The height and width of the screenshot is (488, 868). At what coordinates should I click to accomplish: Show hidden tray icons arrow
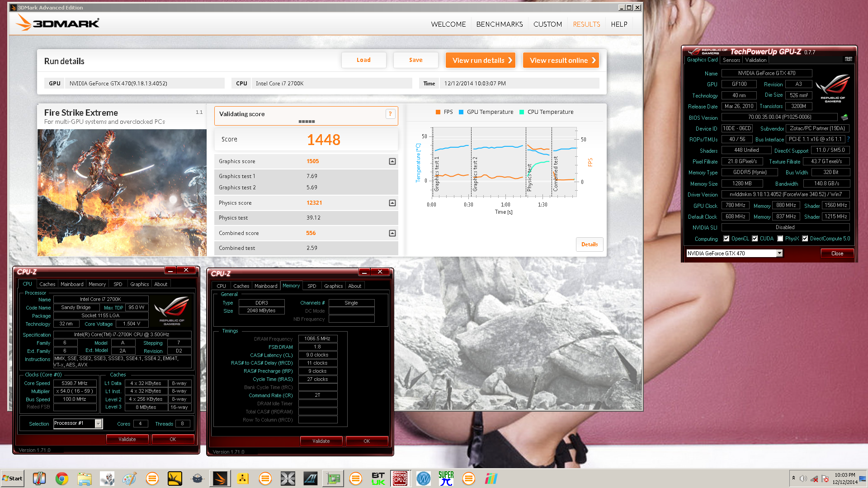coord(793,479)
